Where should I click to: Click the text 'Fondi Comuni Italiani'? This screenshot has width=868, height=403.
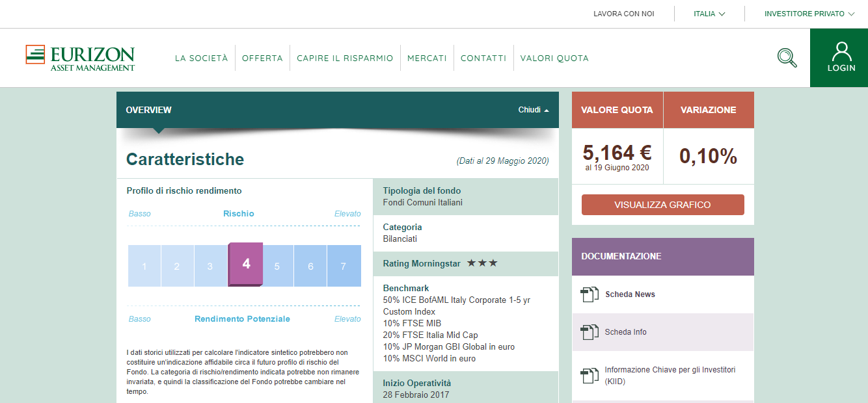423,203
